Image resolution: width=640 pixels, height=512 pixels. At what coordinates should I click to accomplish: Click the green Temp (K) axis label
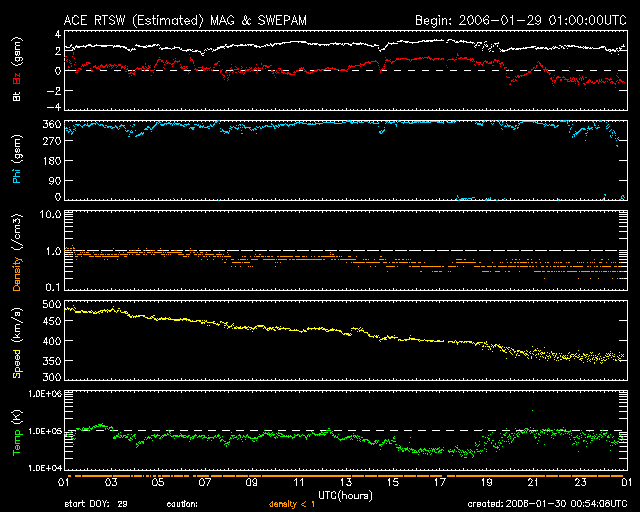point(16,428)
